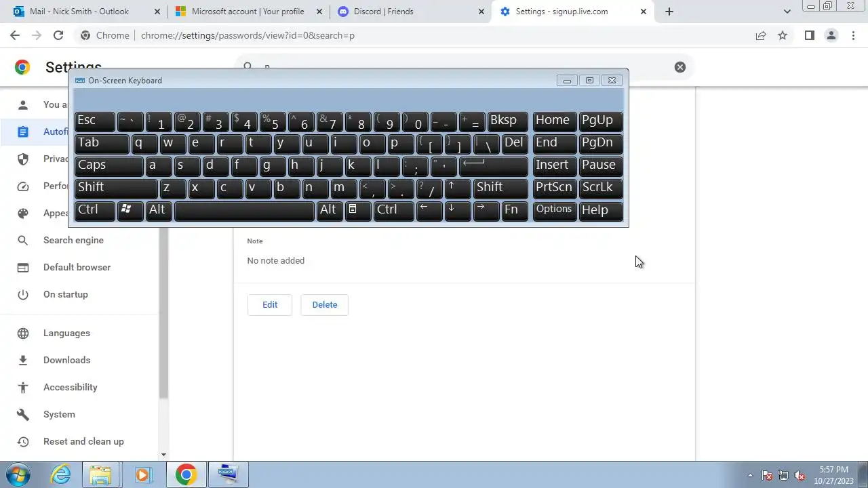Click the menu key on On-Screen Keyboard

(359, 211)
